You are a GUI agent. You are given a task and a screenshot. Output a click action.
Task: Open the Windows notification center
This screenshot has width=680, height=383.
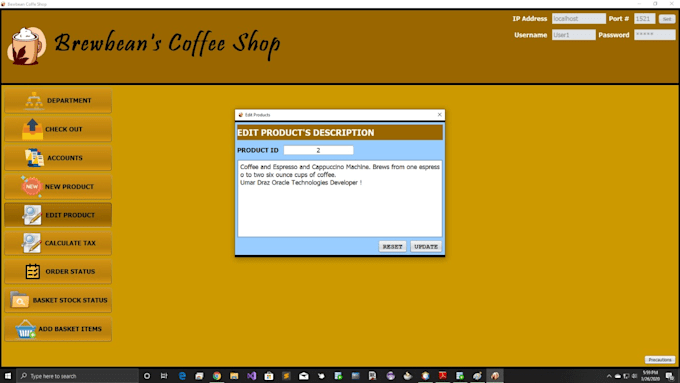[x=670, y=376]
